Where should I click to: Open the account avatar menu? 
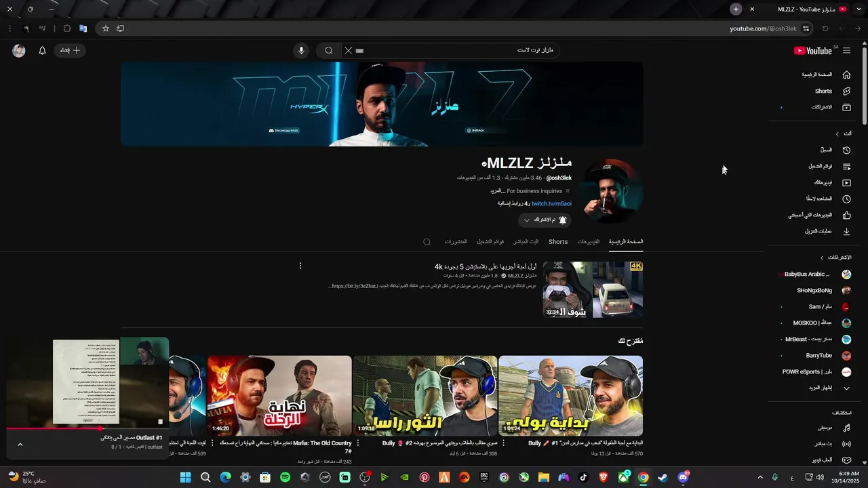(19, 51)
